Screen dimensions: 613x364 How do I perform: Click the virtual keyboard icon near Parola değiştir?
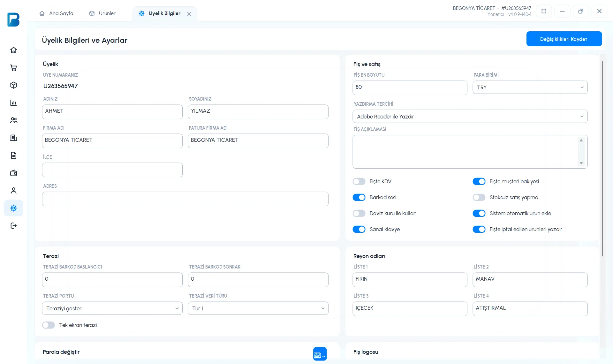pos(320,354)
